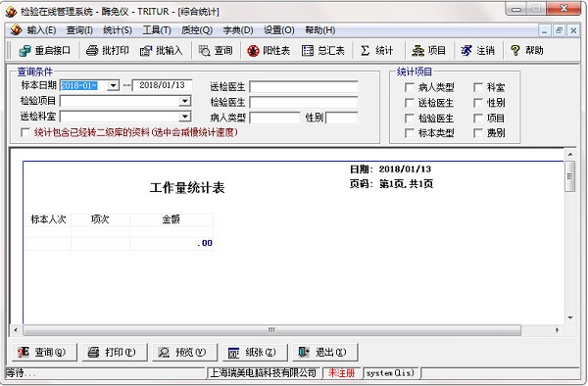
Task: Open the 输入(E) menu
Action: coord(41,30)
